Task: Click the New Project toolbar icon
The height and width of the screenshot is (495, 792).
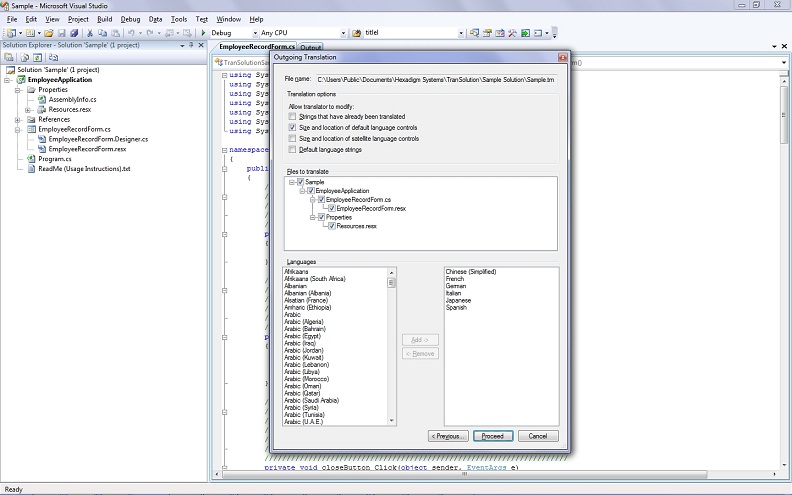Action: point(11,33)
